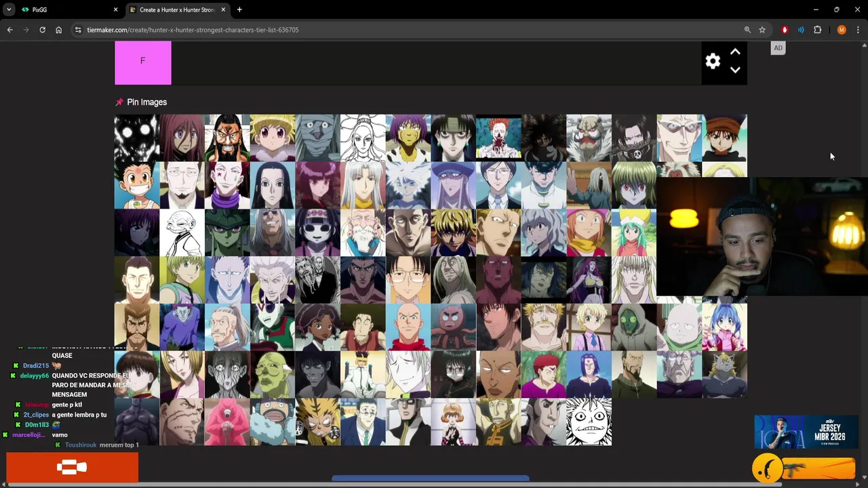Move the F tier row up

pos(735,52)
